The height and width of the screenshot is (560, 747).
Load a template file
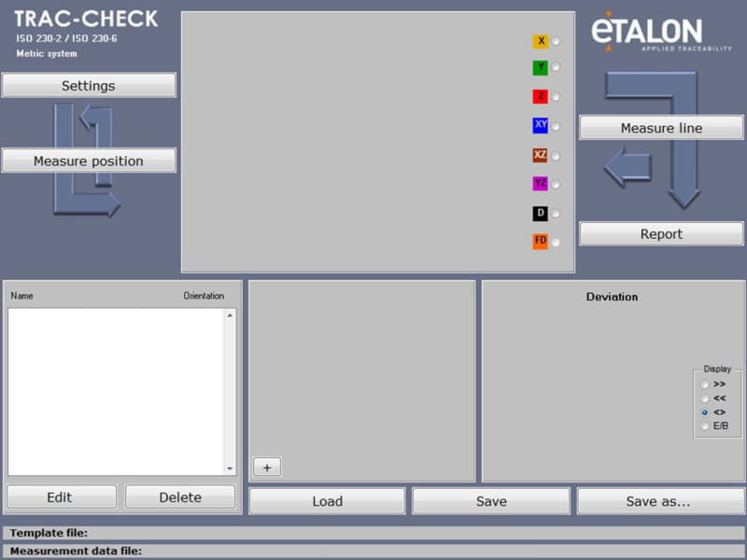(x=328, y=501)
